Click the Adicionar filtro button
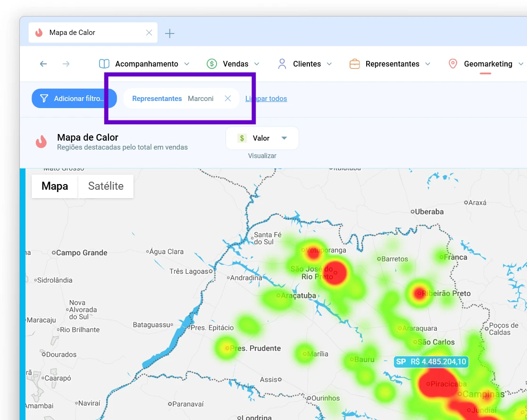 click(74, 99)
